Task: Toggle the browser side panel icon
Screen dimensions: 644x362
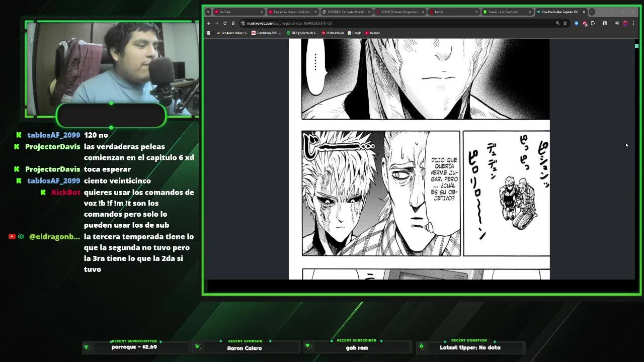Action: pos(605,23)
